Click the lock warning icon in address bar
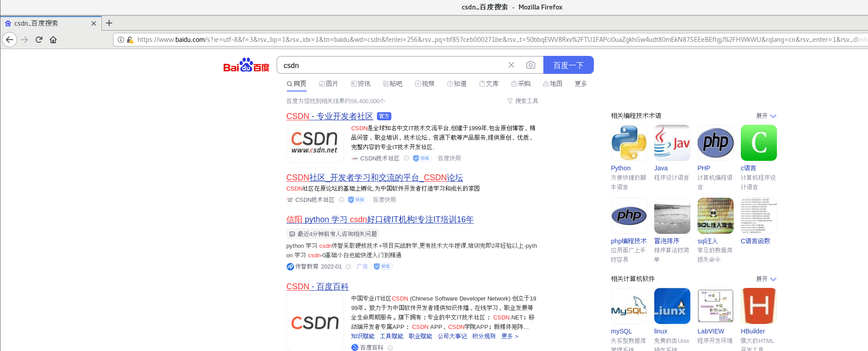The width and height of the screenshot is (868, 351). click(130, 40)
